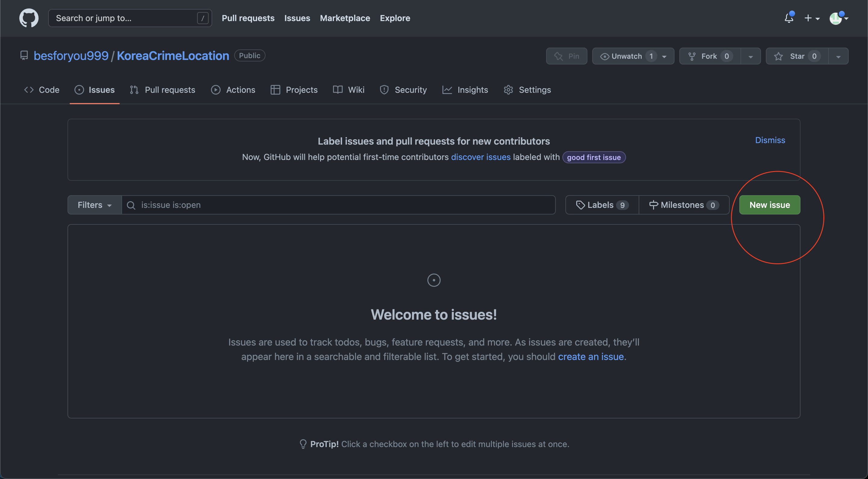
Task: Click the Pull requests branch icon
Action: point(134,89)
